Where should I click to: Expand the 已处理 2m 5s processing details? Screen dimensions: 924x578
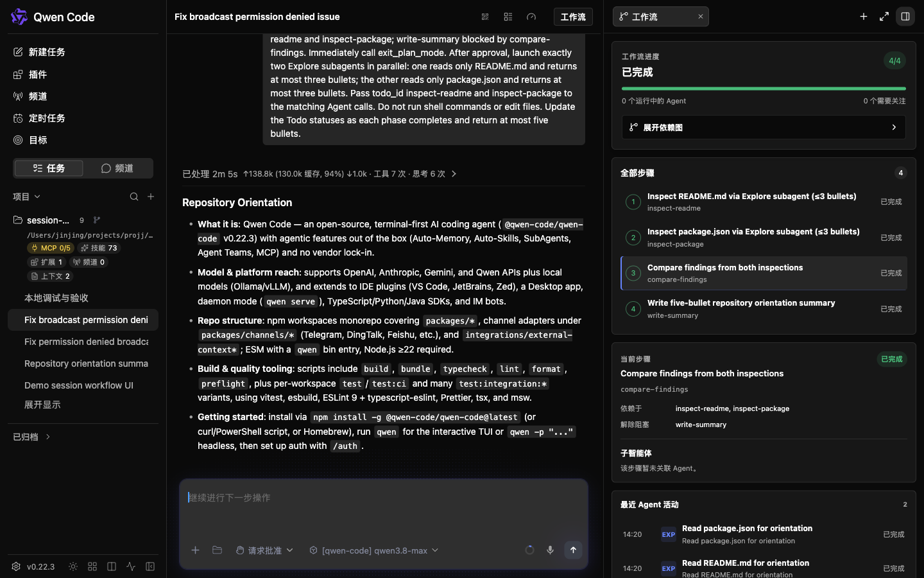click(320, 174)
